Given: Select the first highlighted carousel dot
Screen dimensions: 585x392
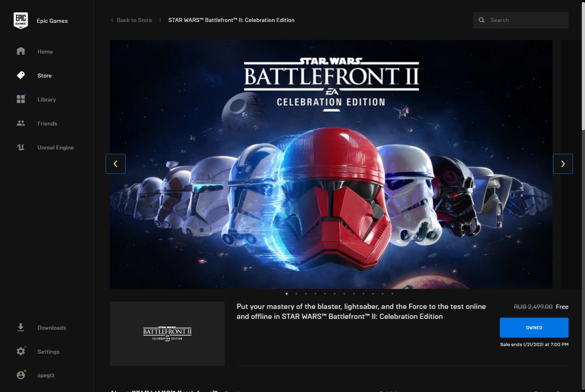Looking at the screenshot, I should [287, 294].
